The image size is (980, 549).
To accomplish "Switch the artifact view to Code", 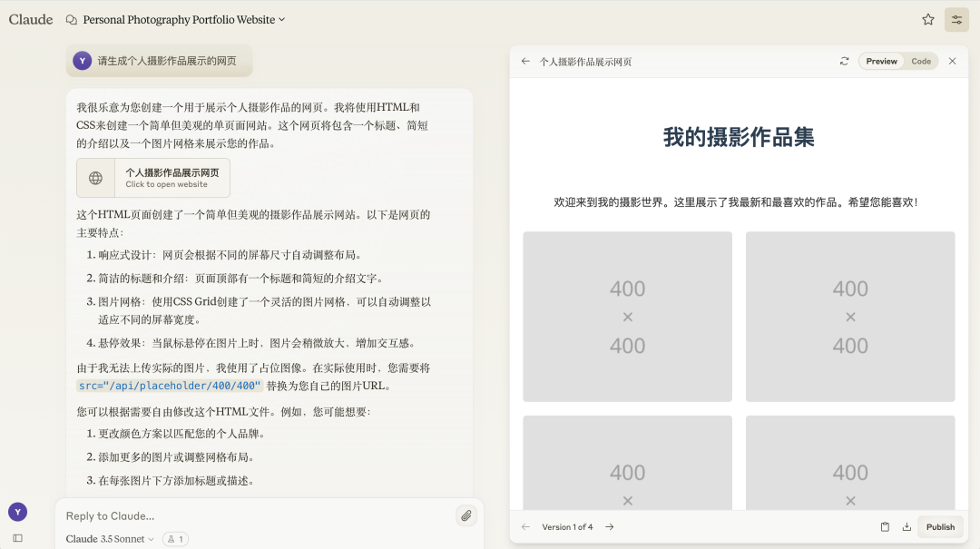I will click(921, 61).
